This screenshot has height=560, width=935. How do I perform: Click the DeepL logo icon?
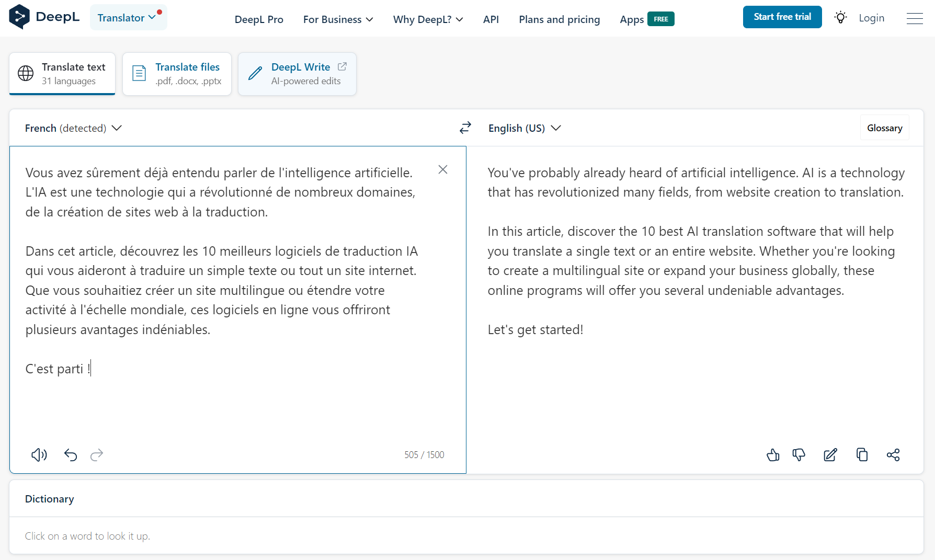pos(19,17)
